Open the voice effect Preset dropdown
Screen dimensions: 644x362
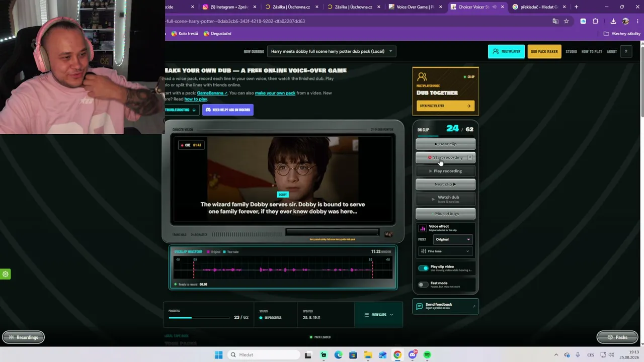[x=452, y=239]
